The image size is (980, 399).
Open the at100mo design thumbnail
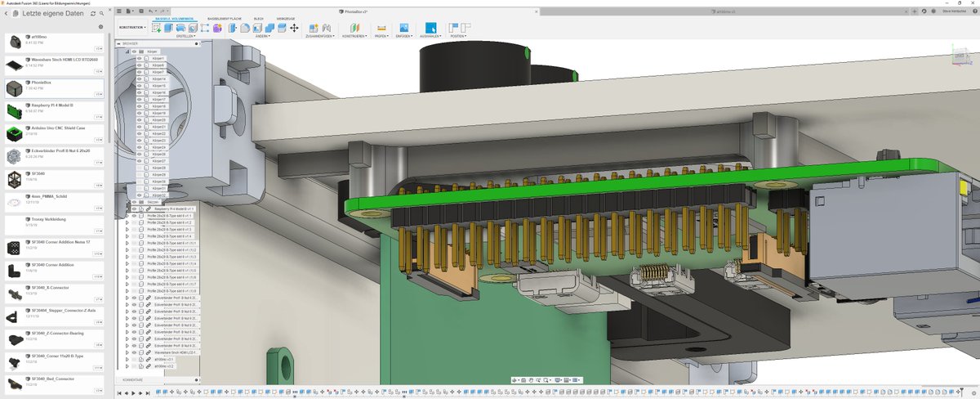click(14, 42)
